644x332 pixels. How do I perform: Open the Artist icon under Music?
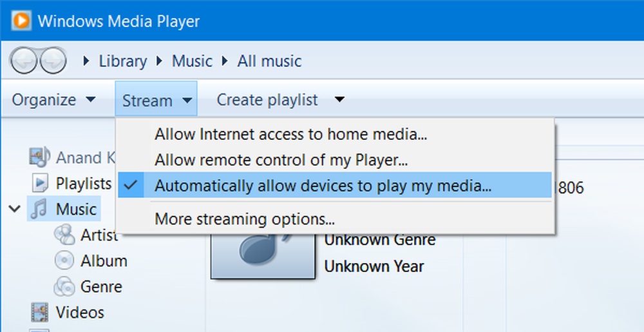[64, 235]
